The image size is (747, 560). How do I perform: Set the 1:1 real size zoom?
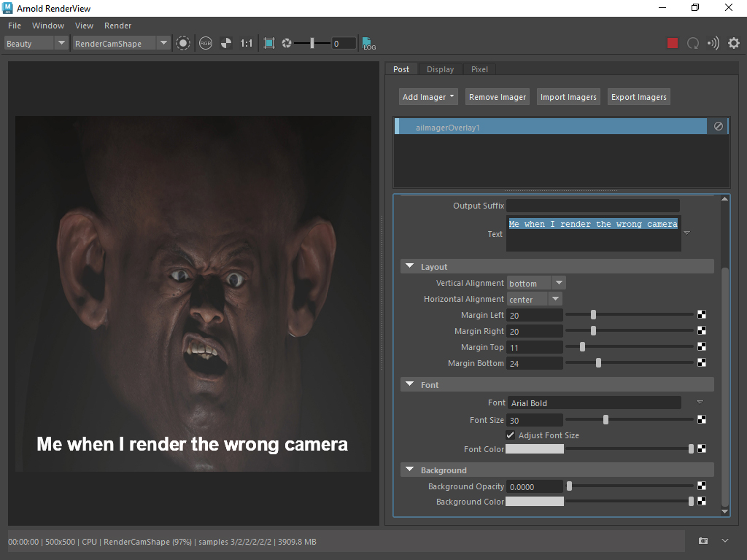247,43
